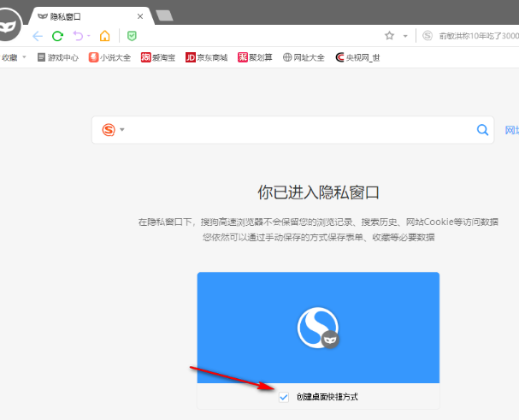Open 小说大全 bookmark
This screenshot has width=519, height=420.
pos(109,57)
